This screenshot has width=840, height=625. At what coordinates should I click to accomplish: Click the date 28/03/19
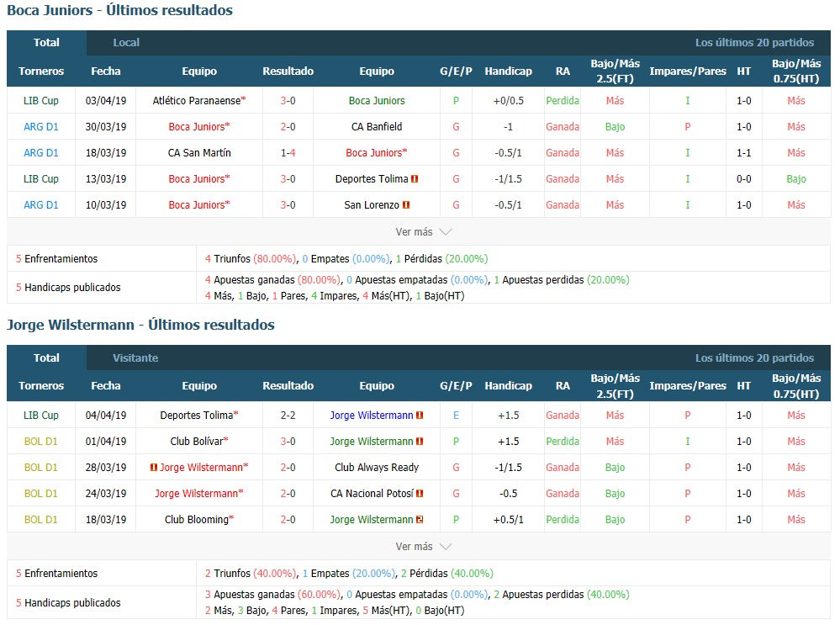coord(106,468)
